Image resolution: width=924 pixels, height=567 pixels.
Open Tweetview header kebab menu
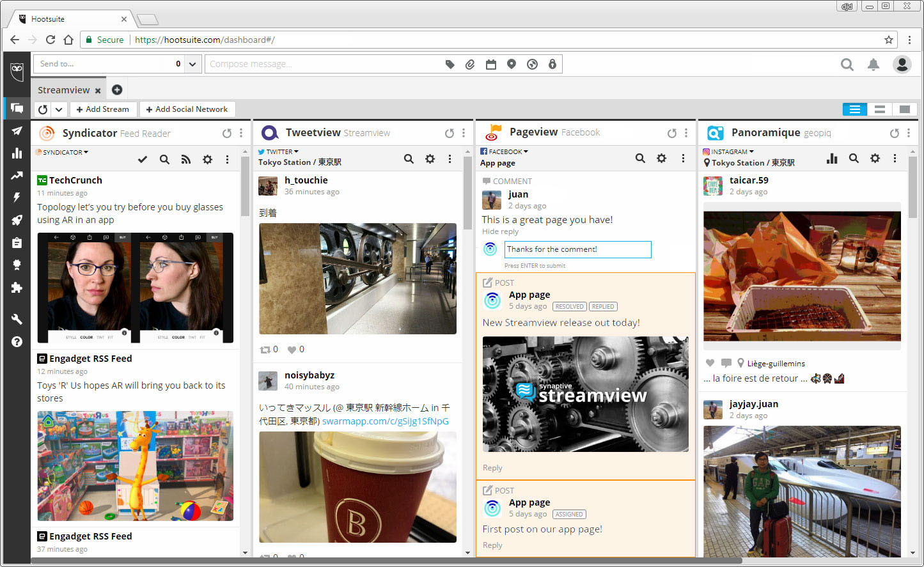[x=464, y=133]
